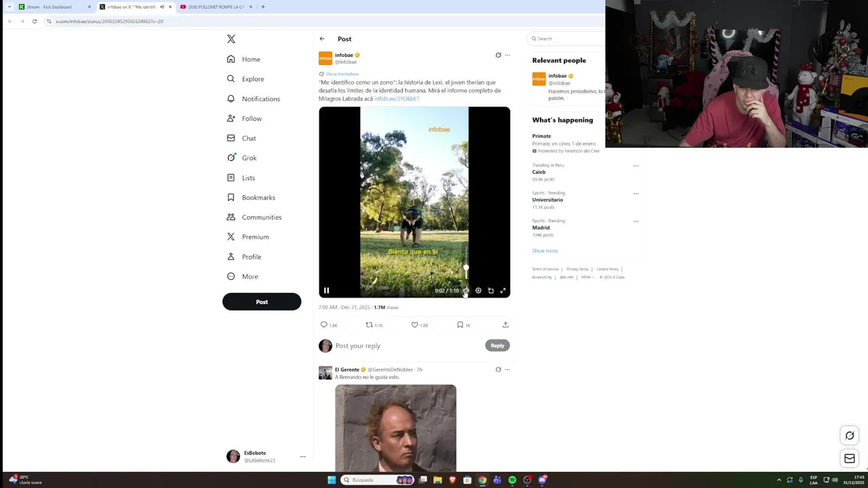The image size is (868, 488).
Task: Pause the video
Action: pyautogui.click(x=326, y=290)
